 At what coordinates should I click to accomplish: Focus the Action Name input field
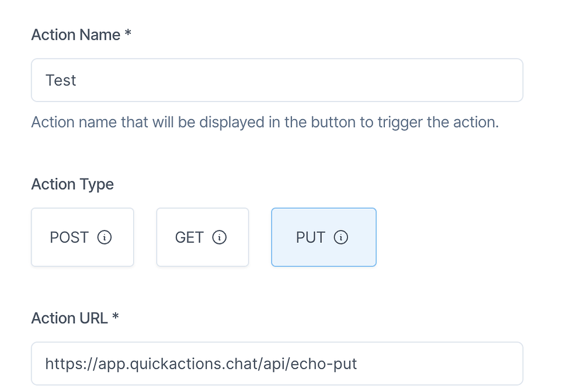[x=277, y=80]
